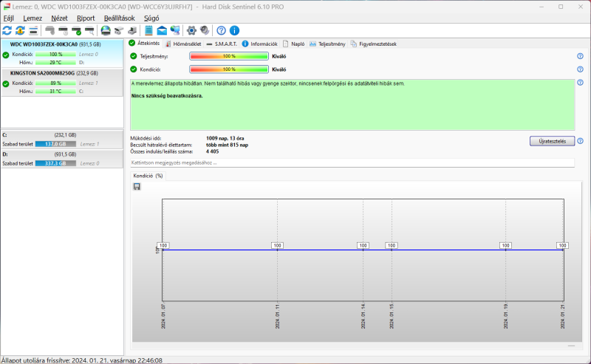
Task: Click the '1009 nap, 13 óra' value
Action: click(x=225, y=138)
